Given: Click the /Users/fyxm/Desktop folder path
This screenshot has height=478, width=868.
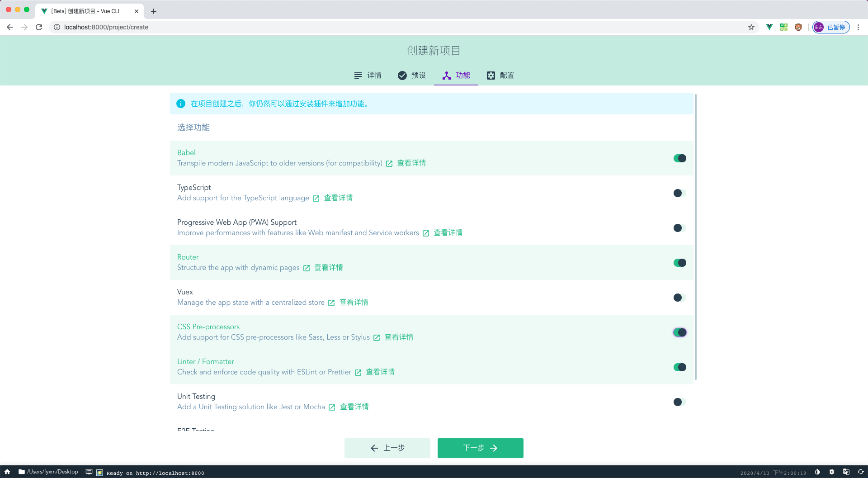Looking at the screenshot, I should coord(48,472).
